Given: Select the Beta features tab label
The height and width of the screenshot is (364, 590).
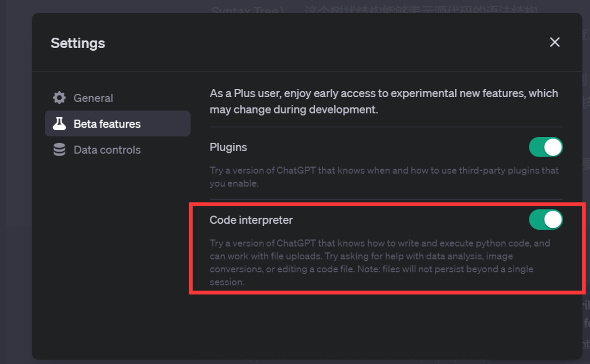Looking at the screenshot, I should click(x=107, y=124).
